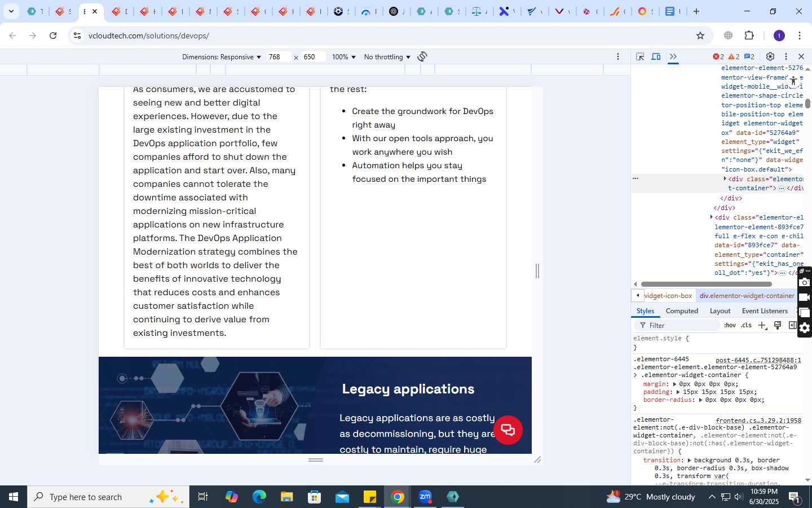Screen dimensions: 812x508
Task: Expand collapsed children ellipsis in widget-container node
Action: click(x=782, y=189)
